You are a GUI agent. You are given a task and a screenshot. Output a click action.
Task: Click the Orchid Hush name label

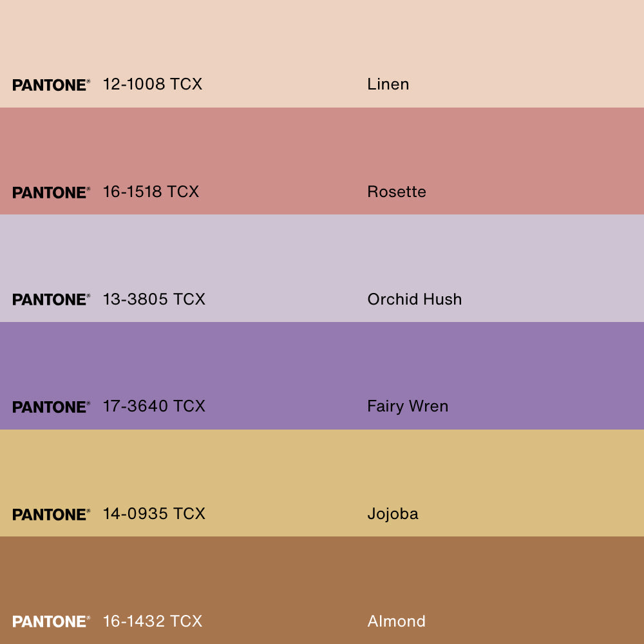(414, 299)
